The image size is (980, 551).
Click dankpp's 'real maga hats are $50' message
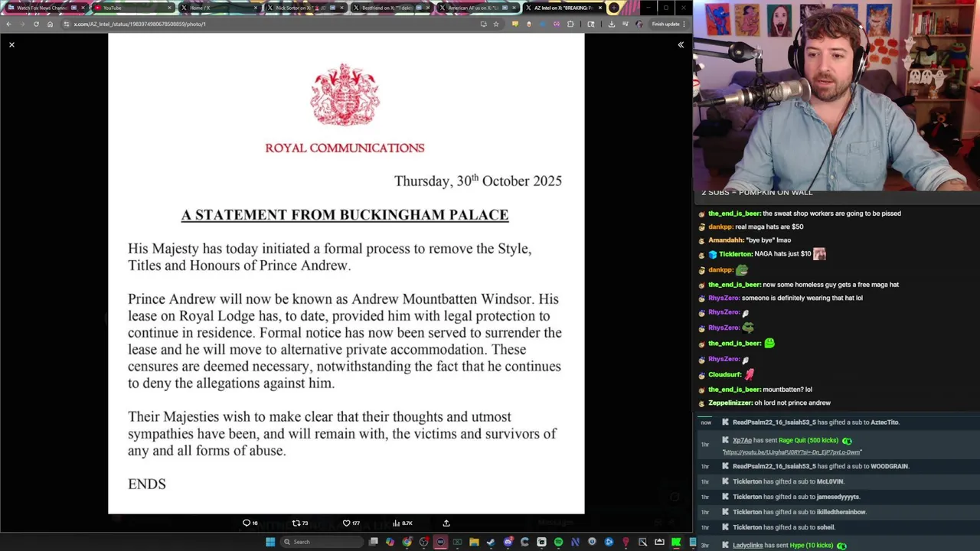[756, 227]
